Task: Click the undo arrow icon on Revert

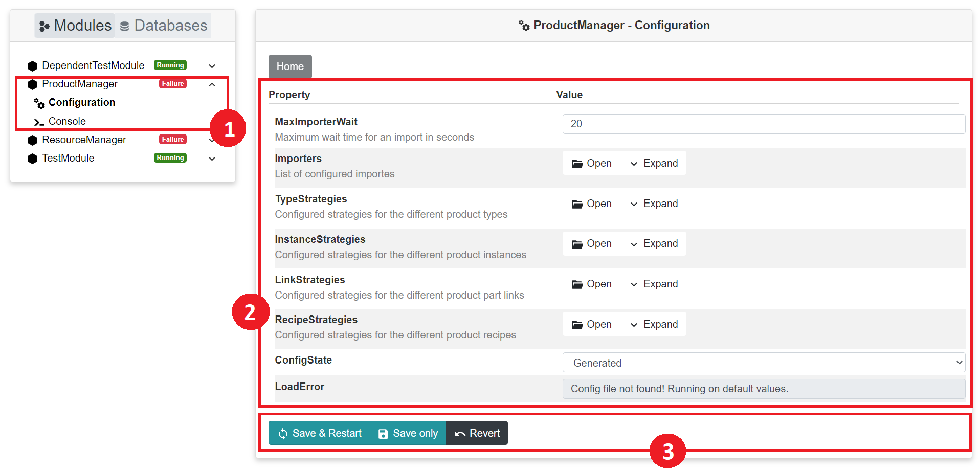Action: [460, 434]
